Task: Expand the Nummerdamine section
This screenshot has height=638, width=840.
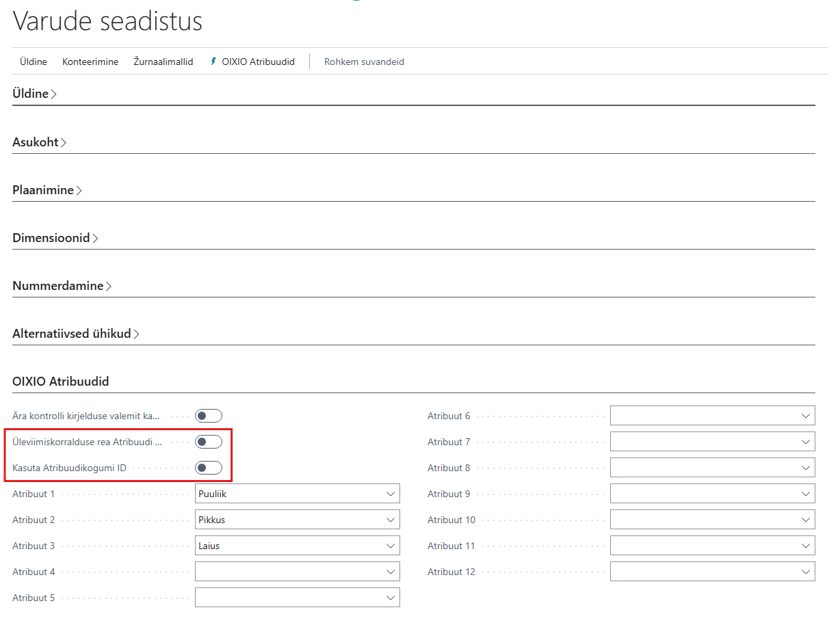Action: (x=62, y=286)
